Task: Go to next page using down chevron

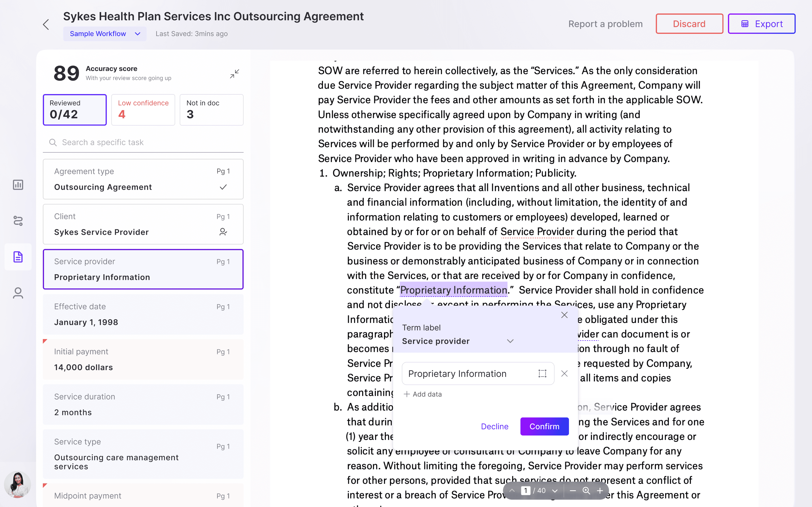Action: pyautogui.click(x=555, y=491)
